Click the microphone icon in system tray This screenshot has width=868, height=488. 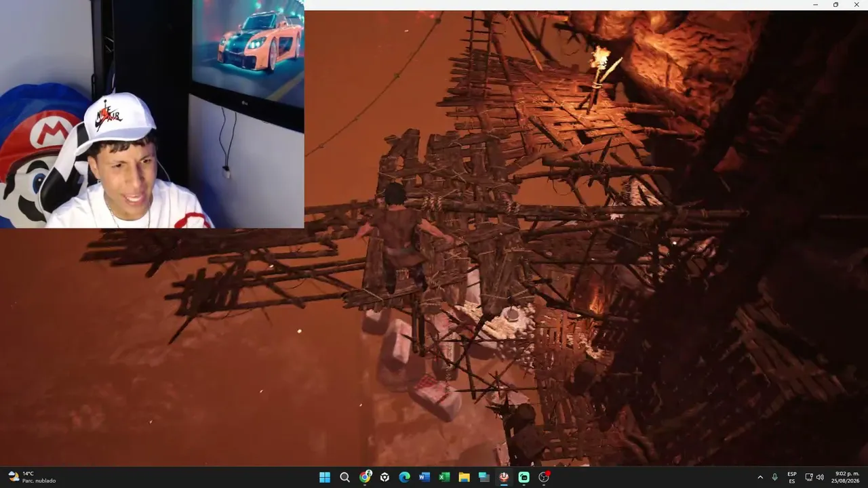coord(774,477)
